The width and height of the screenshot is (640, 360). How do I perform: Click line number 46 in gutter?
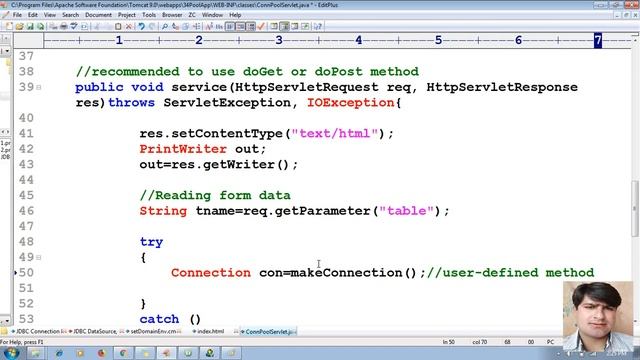26,211
